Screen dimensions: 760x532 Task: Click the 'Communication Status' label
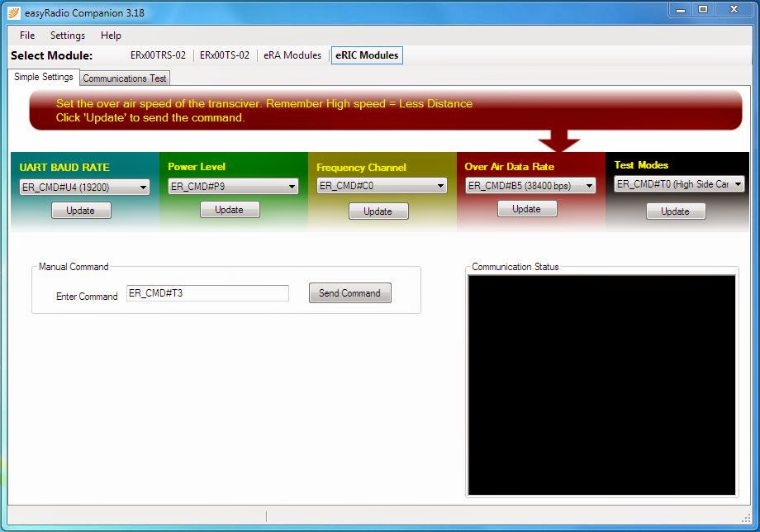point(515,267)
